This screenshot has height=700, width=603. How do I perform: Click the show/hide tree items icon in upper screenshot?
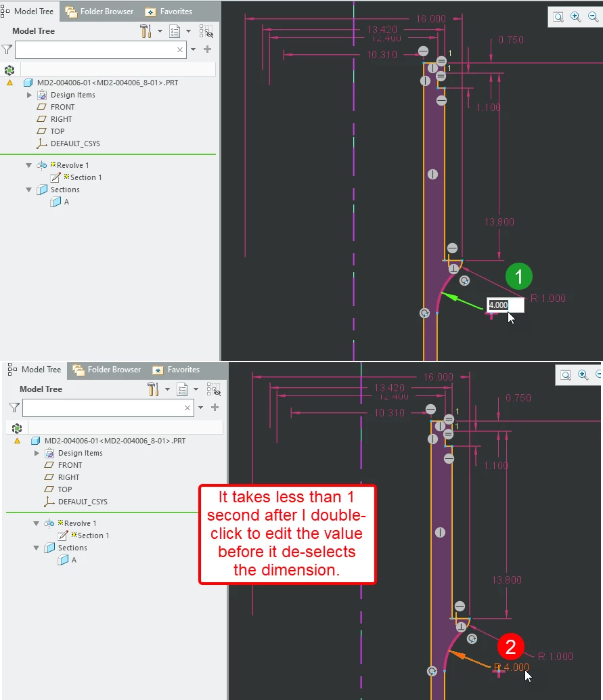(206, 31)
